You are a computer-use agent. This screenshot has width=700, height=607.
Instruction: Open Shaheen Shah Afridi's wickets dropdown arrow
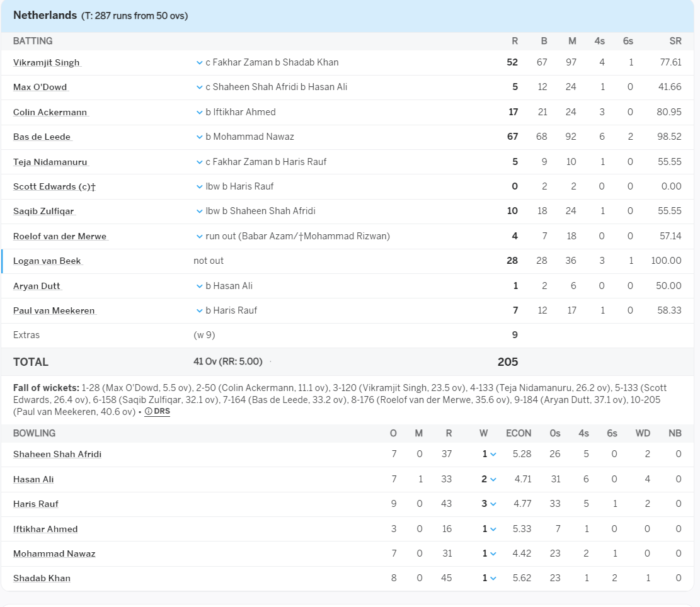[x=493, y=454]
